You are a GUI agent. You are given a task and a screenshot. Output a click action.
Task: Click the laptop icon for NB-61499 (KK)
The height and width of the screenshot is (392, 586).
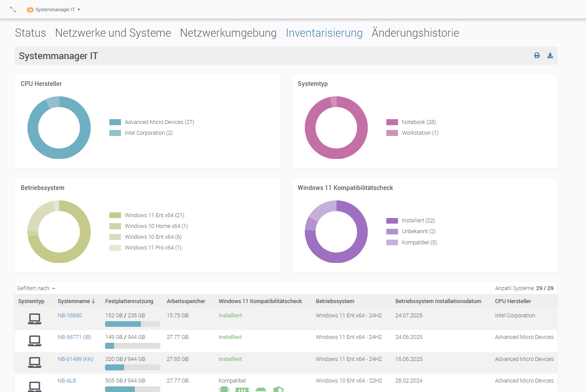pyautogui.click(x=35, y=363)
